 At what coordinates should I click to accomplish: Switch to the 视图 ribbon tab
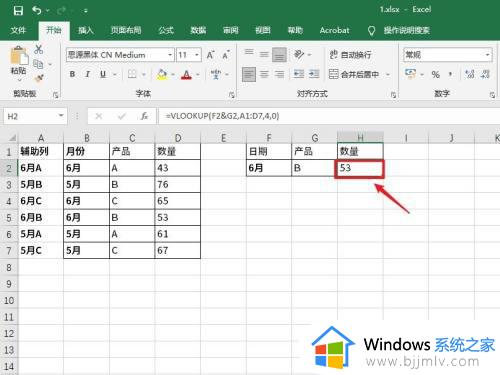click(263, 30)
